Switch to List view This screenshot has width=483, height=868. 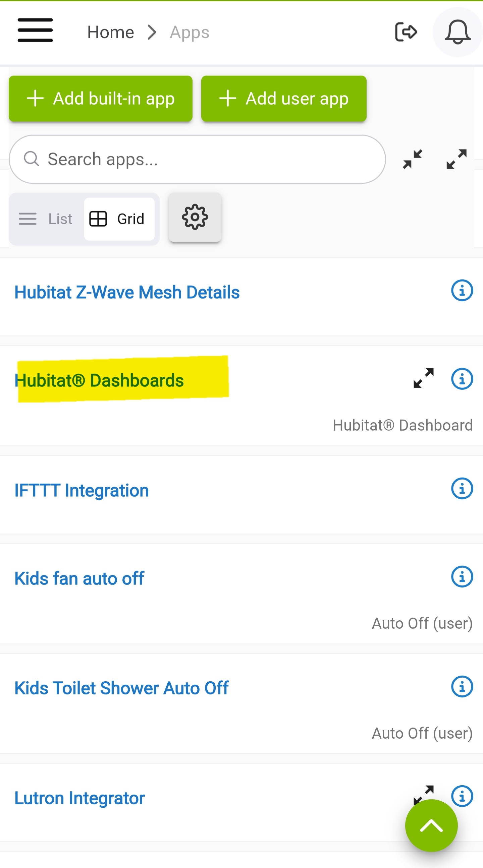[x=46, y=219]
